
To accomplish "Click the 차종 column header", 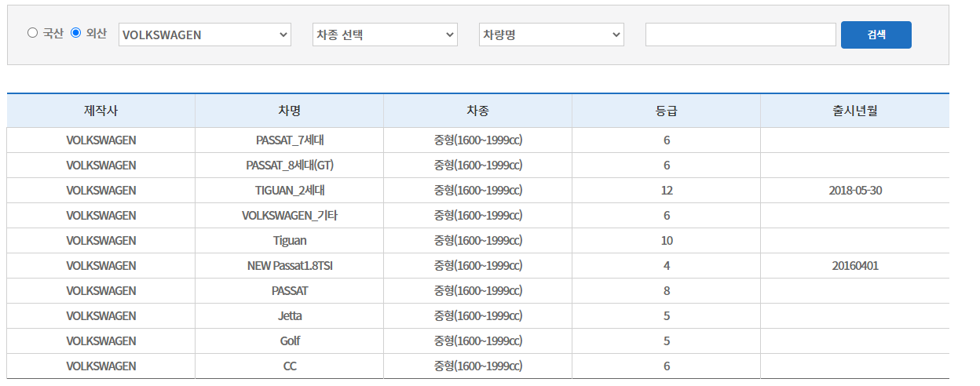I will click(x=478, y=111).
